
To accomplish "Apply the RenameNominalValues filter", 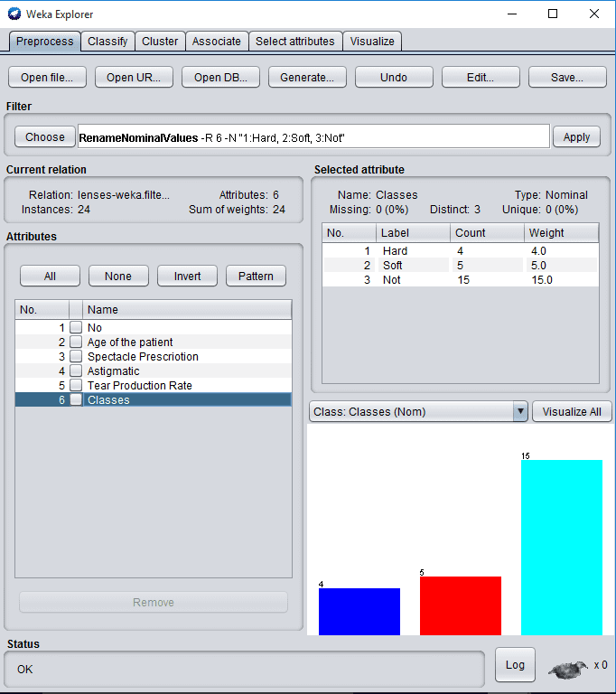I will [x=576, y=137].
